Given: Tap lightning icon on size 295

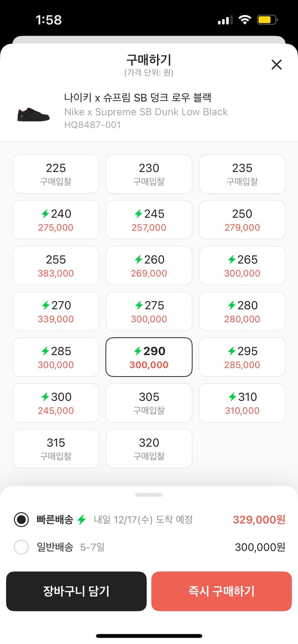Looking at the screenshot, I should coord(232,351).
